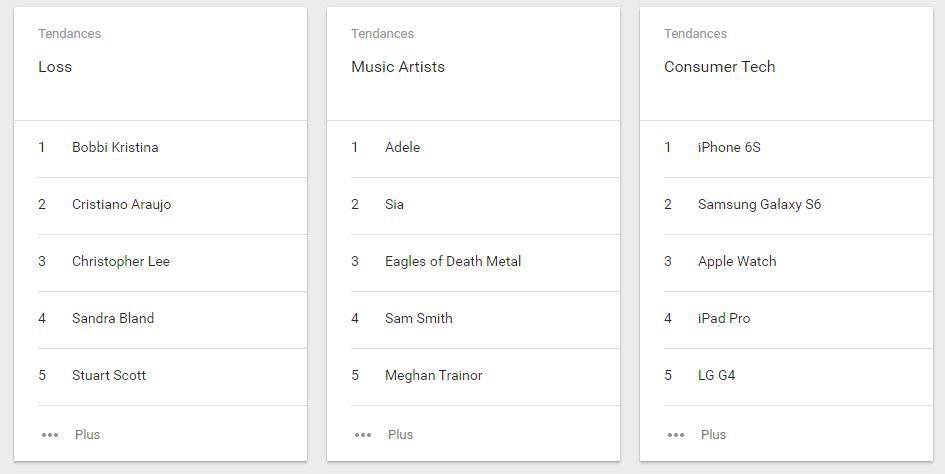Click the three-dots icon in Consumer Tech card
Screen dimensions: 945x474
click(676, 435)
